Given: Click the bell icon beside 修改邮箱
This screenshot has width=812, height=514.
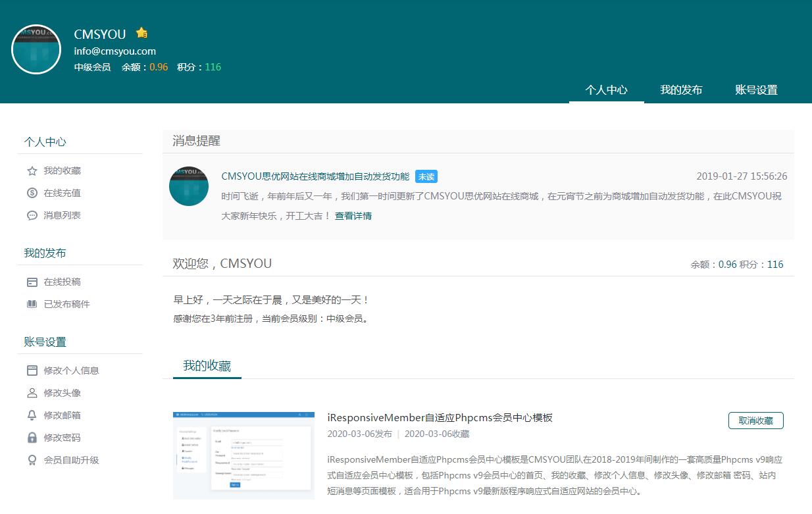Looking at the screenshot, I should [32, 416].
